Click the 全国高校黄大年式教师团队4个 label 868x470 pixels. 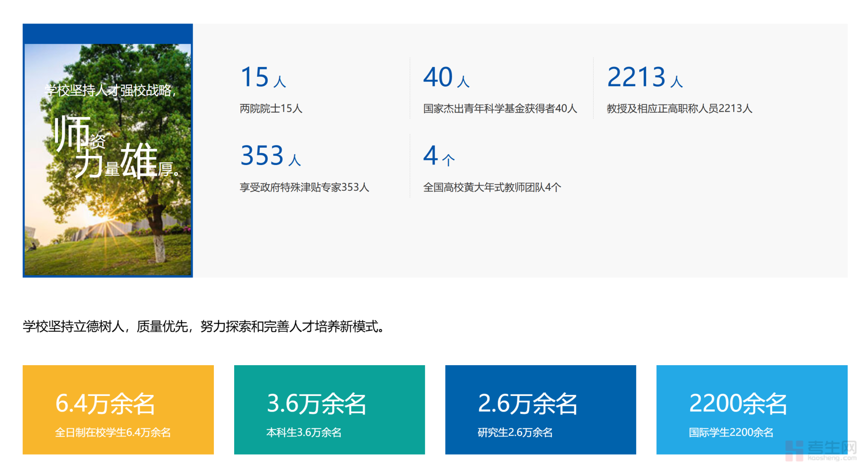[x=492, y=187]
